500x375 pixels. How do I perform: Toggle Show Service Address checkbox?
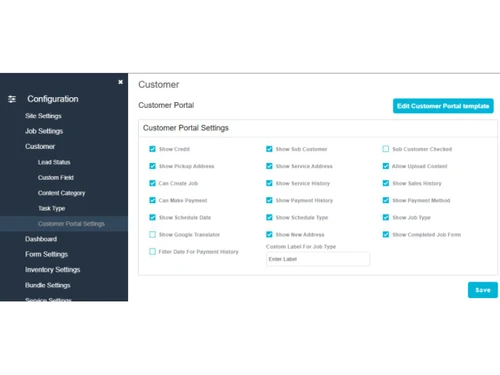[x=269, y=166]
